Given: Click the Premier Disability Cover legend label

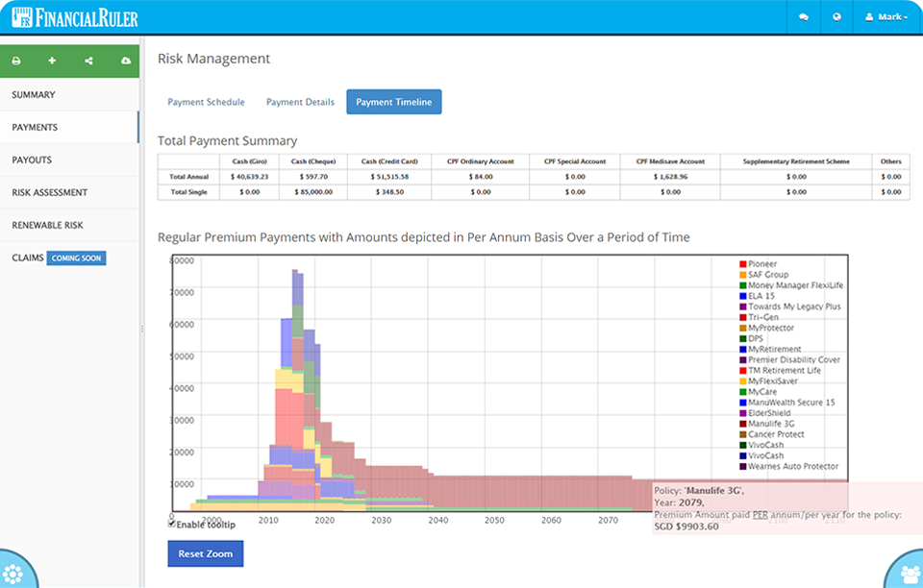Looking at the screenshot, I should [x=794, y=359].
